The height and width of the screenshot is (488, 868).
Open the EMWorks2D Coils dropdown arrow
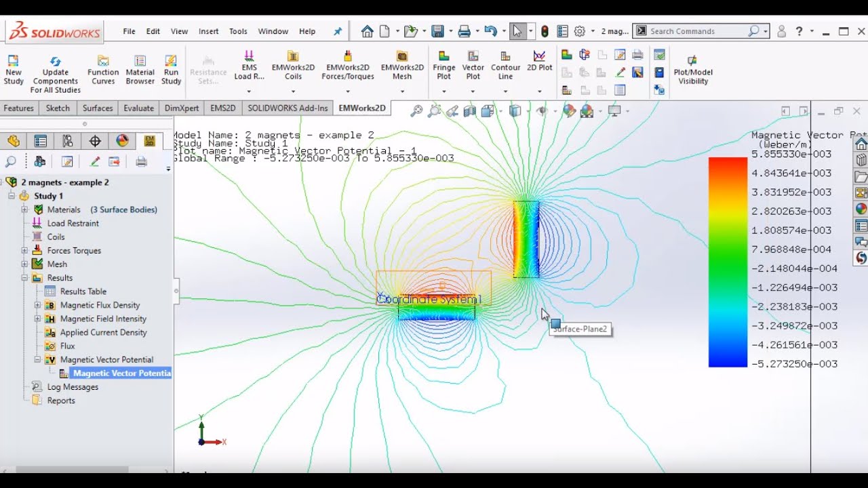pos(293,91)
